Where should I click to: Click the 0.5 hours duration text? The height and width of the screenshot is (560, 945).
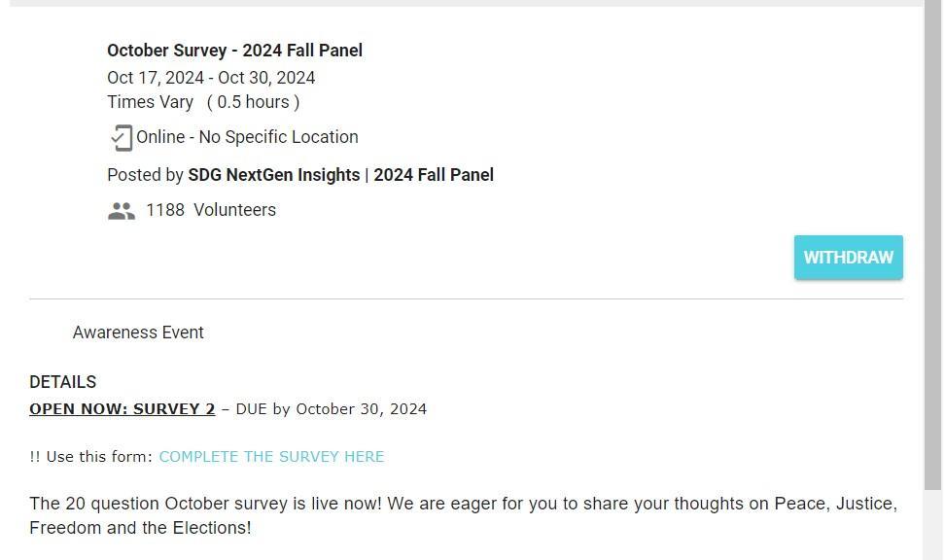click(x=253, y=102)
